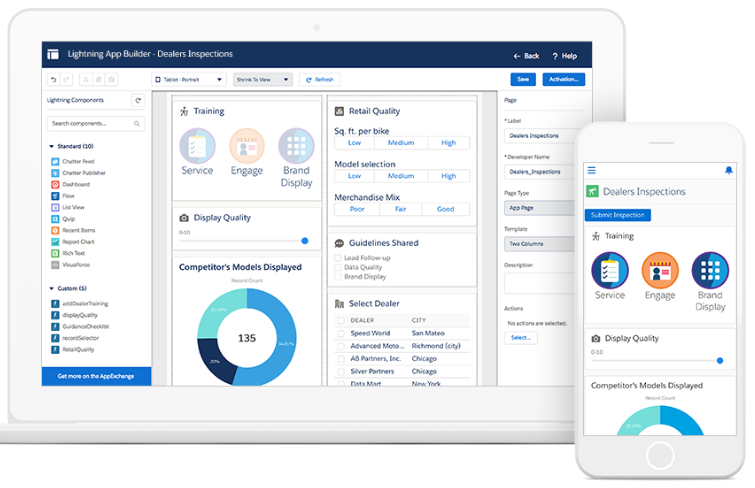Pick the Quip component

(63, 219)
